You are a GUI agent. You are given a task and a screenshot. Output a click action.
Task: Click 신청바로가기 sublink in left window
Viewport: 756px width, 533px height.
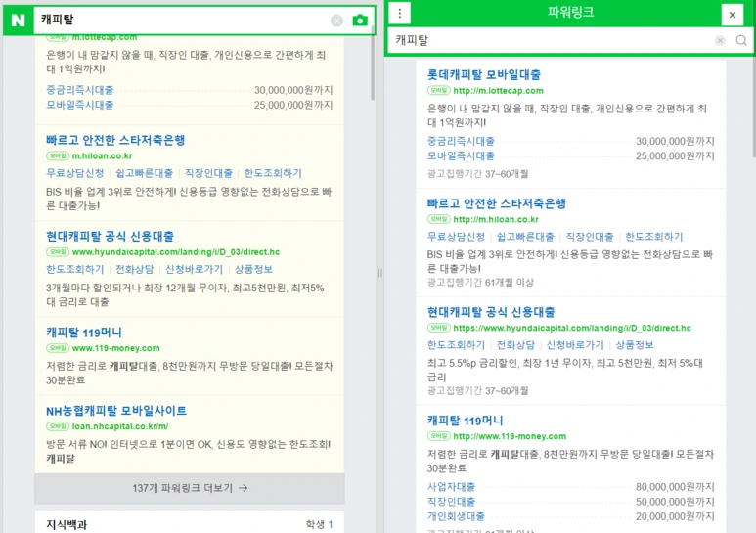pyautogui.click(x=195, y=269)
